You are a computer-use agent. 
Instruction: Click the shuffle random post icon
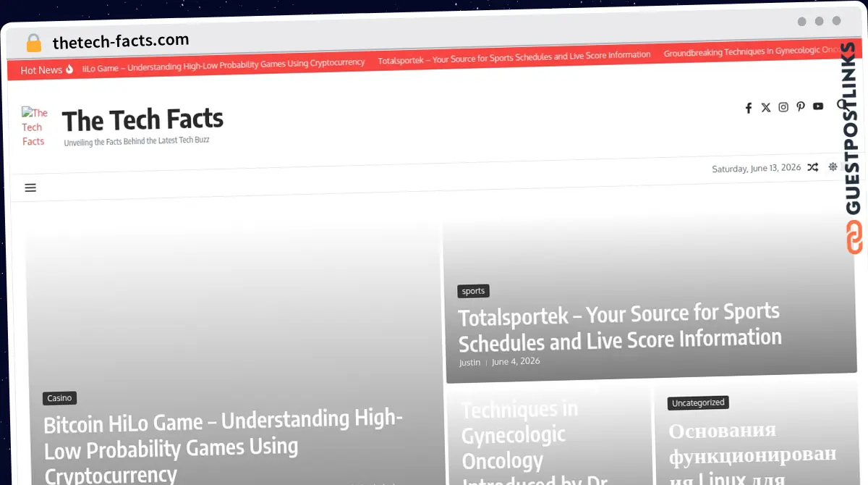click(813, 167)
